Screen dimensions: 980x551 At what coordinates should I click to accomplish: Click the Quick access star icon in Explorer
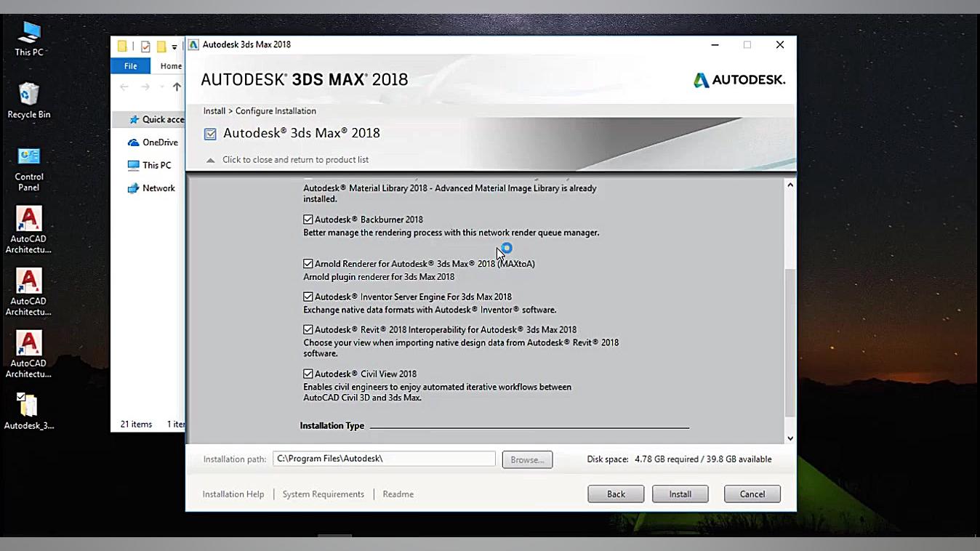[x=134, y=119]
